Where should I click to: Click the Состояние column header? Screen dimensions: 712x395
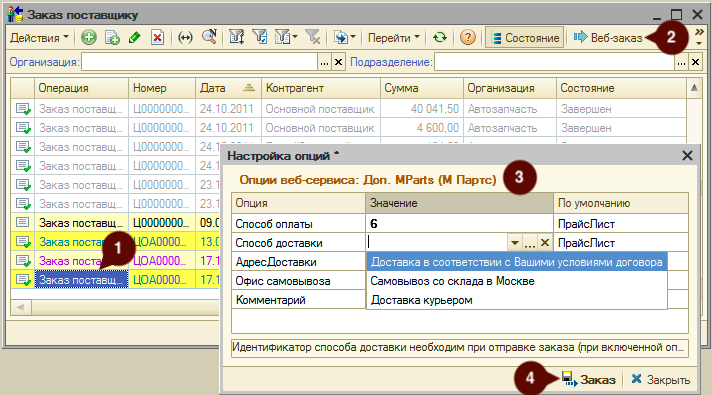[621, 88]
